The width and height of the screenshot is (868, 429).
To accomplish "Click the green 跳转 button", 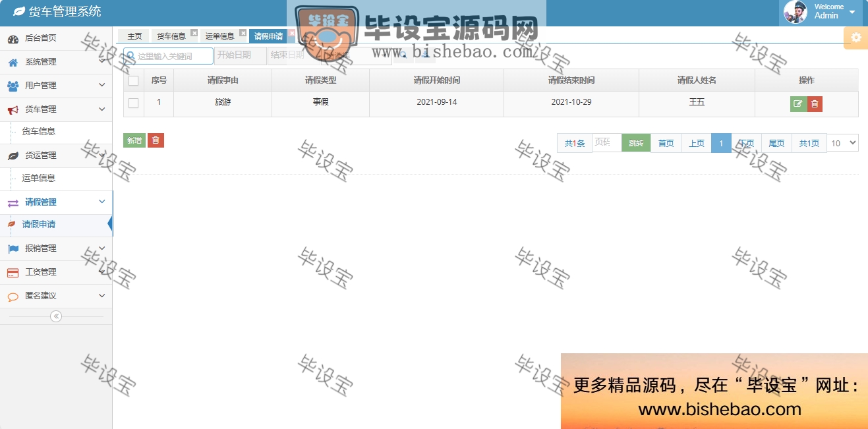I will 636,143.
